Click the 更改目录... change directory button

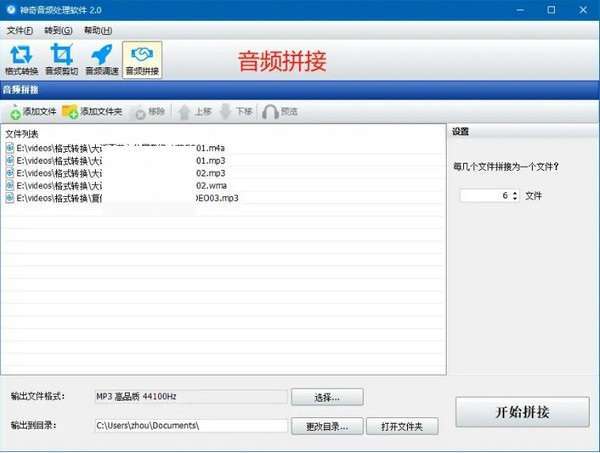[x=327, y=426]
